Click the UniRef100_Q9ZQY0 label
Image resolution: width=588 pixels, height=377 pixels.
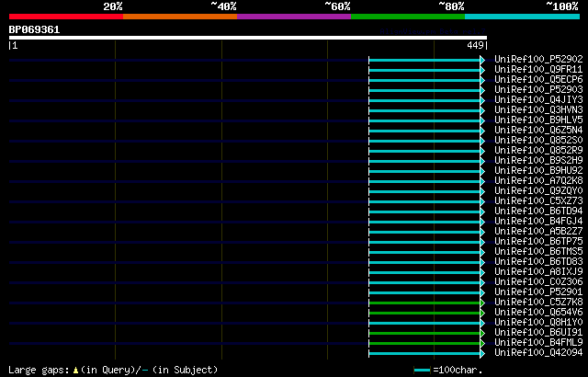(x=538, y=191)
